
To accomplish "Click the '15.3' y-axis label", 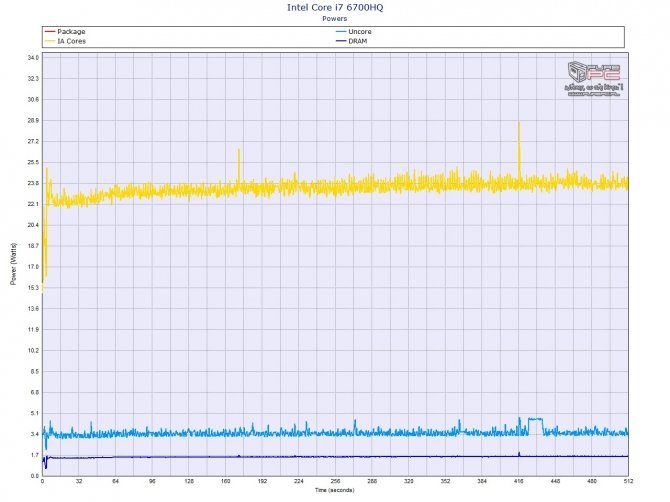I will coord(33,288).
